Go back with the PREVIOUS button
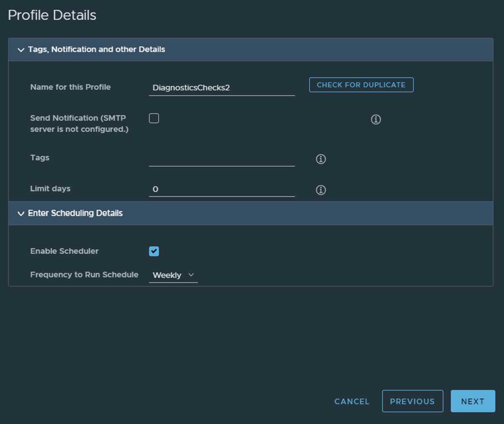 pos(412,401)
